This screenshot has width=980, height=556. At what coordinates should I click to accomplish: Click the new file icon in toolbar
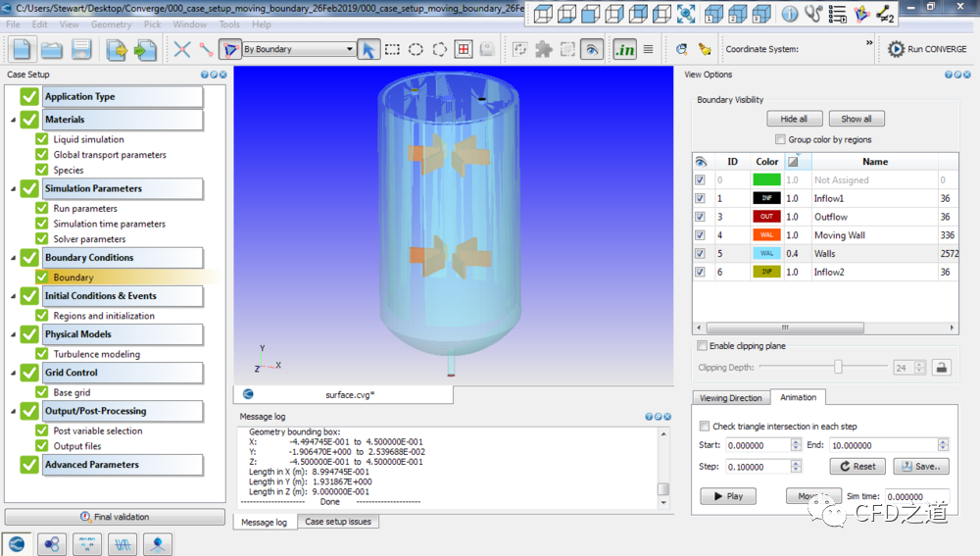(x=22, y=49)
